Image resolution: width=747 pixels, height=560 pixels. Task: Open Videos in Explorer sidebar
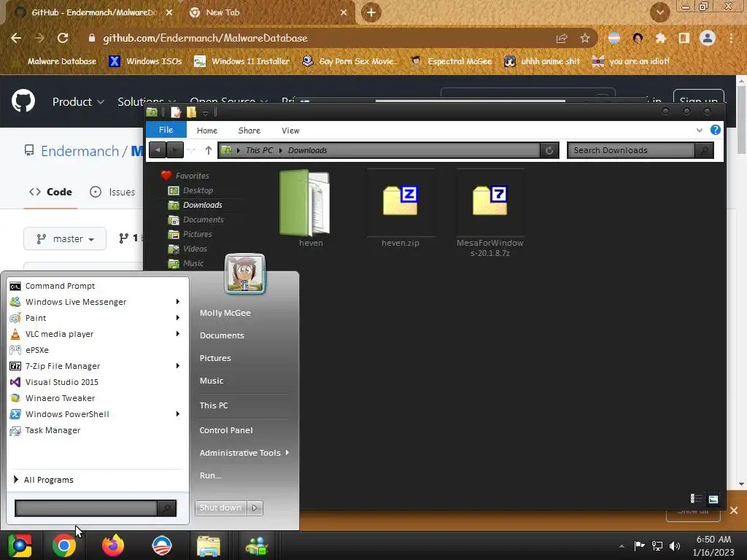point(195,249)
